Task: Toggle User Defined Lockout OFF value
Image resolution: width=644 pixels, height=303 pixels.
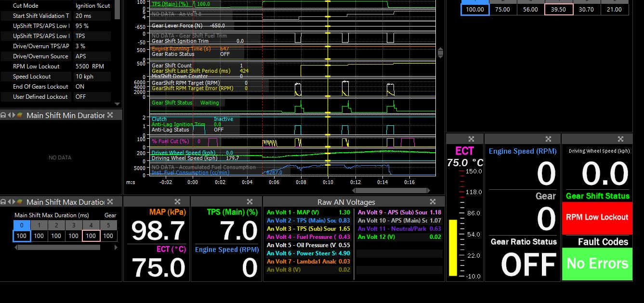Action: pos(80,97)
